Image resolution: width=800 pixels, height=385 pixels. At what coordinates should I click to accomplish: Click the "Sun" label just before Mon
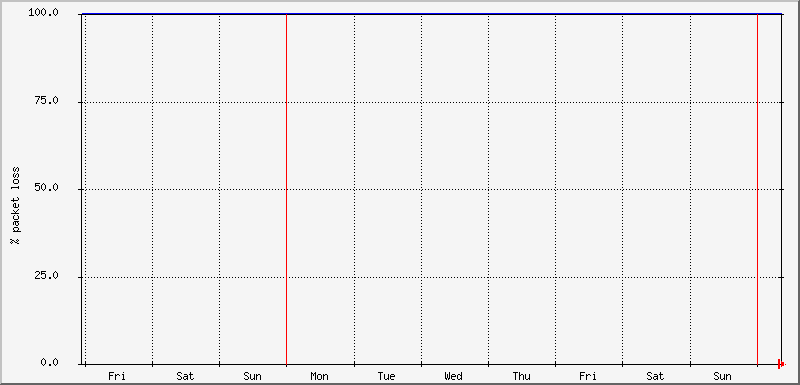[x=252, y=377]
